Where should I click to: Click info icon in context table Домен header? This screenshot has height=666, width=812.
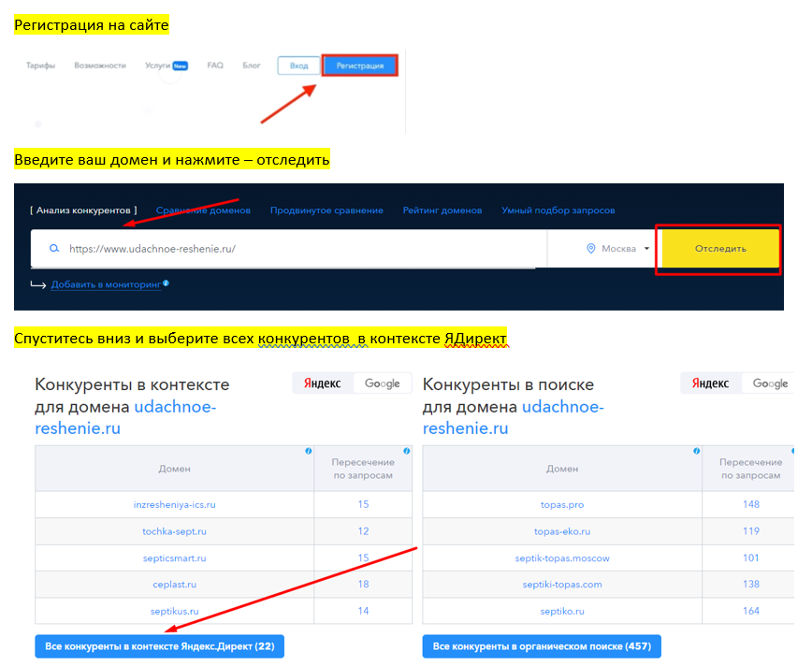coord(308,451)
